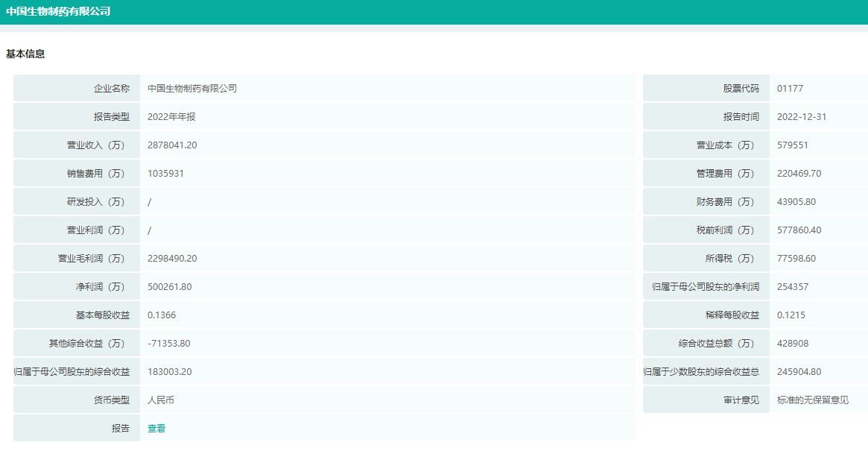Open the 查看 report link

[156, 429]
